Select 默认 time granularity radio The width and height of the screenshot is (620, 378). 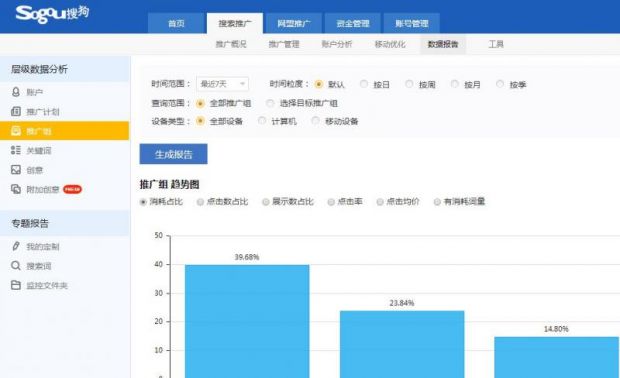(319, 84)
